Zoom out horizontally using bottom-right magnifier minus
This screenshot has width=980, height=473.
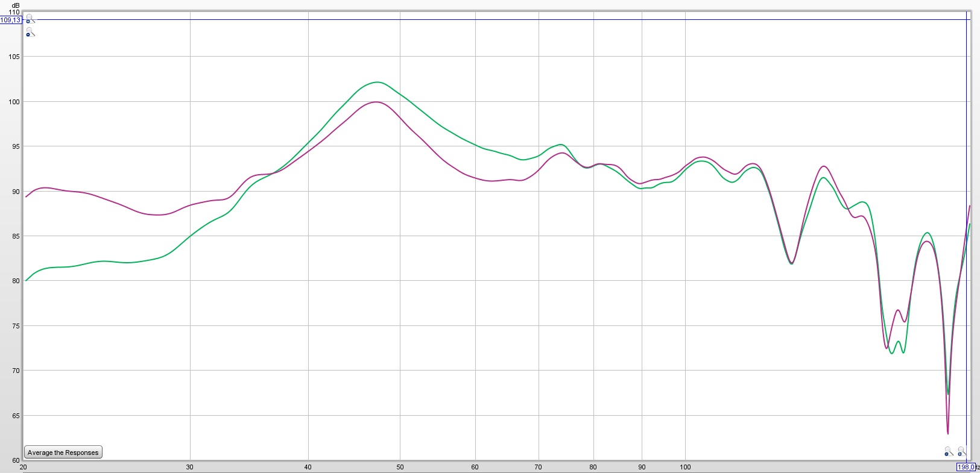[x=949, y=451]
